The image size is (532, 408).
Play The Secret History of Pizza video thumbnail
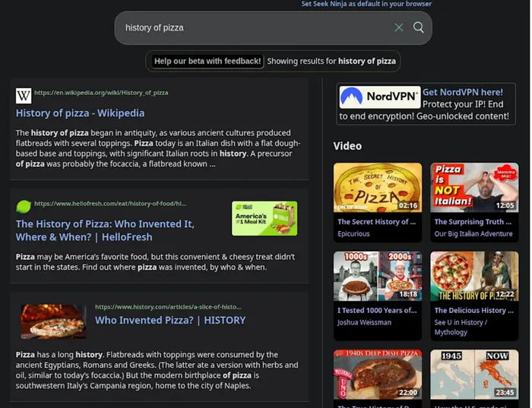[x=378, y=188]
